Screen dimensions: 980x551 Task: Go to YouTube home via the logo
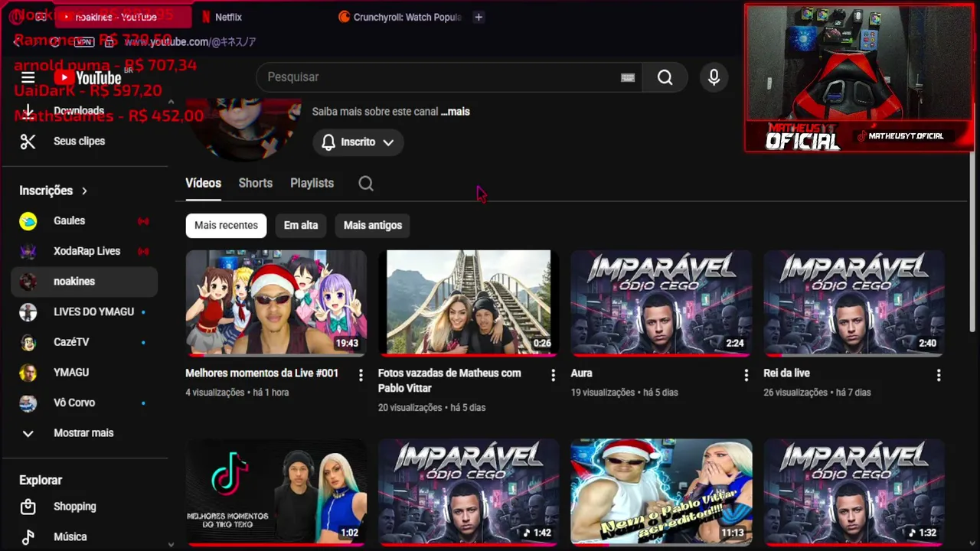point(88,77)
